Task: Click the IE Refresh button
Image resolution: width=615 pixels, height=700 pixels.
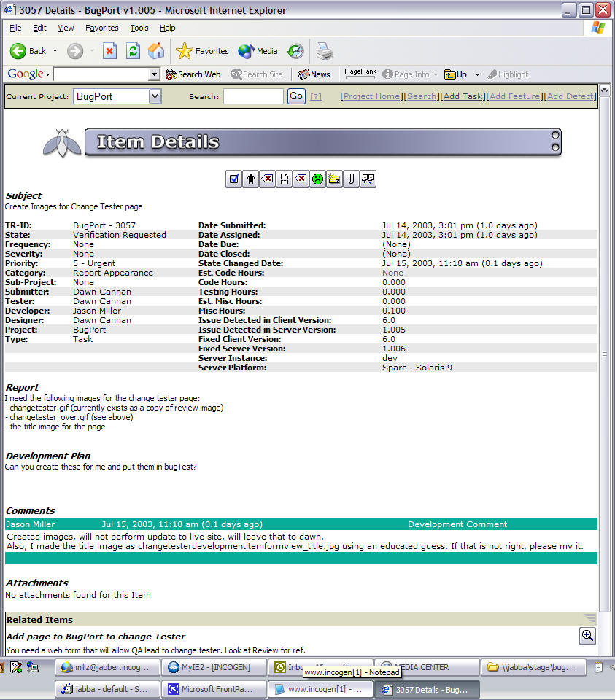Action: point(133,51)
